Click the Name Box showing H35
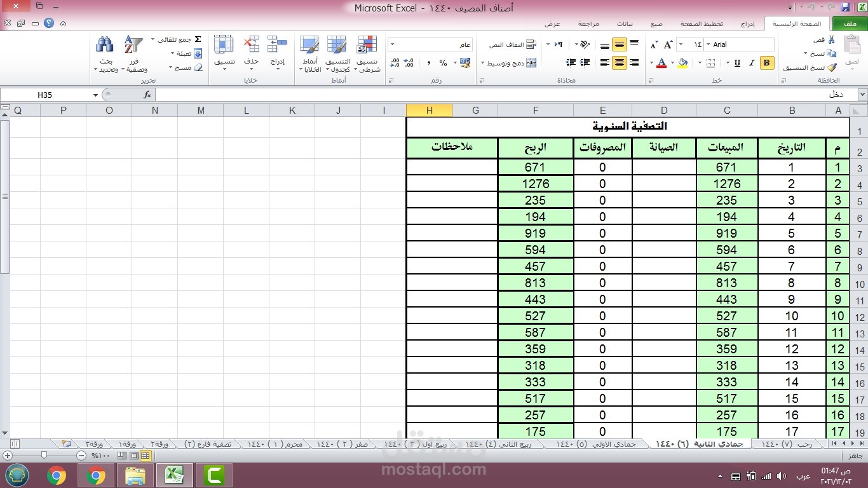Image resolution: width=868 pixels, height=488 pixels. tap(45, 95)
